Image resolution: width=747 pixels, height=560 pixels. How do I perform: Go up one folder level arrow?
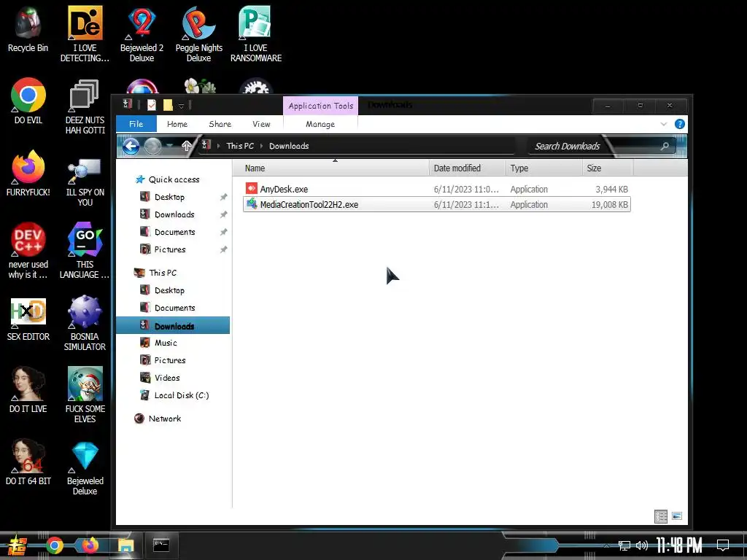[x=186, y=146]
